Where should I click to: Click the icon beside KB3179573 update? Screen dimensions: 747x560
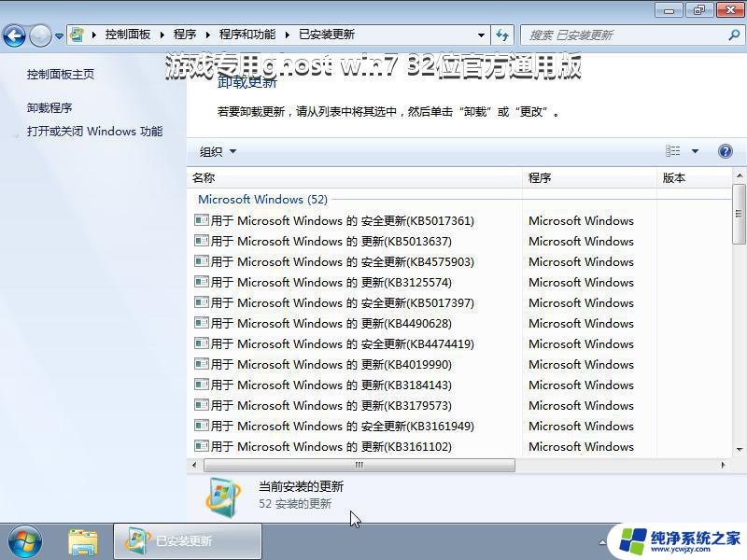pyautogui.click(x=202, y=405)
